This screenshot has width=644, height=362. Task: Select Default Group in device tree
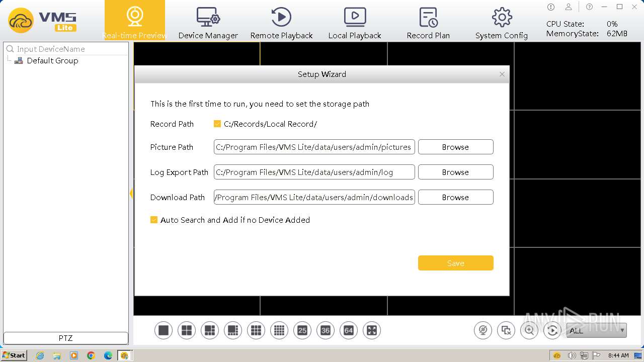[x=52, y=60]
